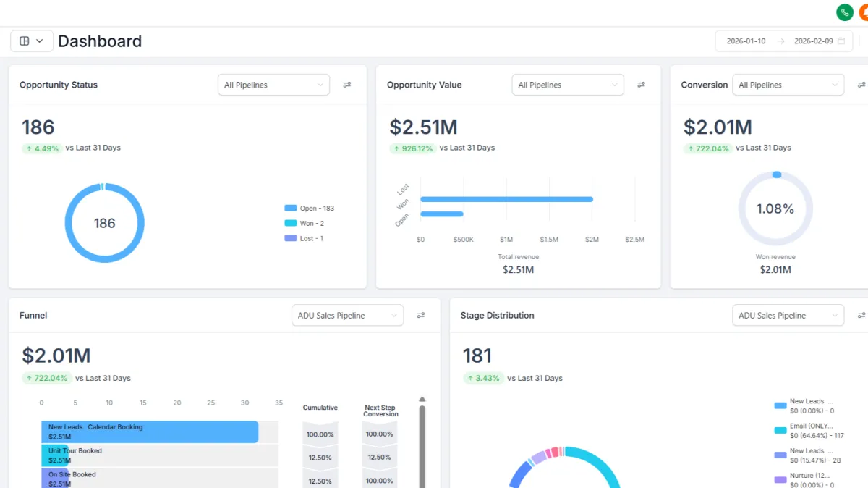The height and width of the screenshot is (488, 868).
Task: Open Conversion widget filter settings icon
Action: (x=861, y=85)
